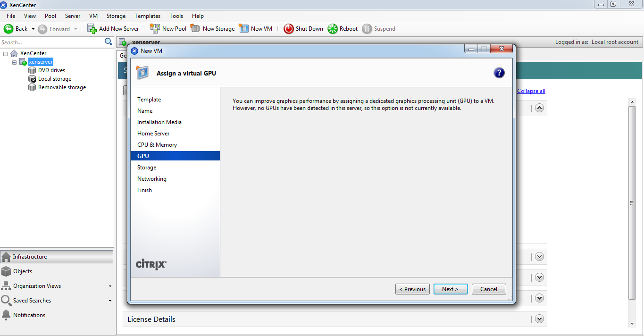
Task: Open the Forward history dropdown arrow
Action: coord(75,29)
